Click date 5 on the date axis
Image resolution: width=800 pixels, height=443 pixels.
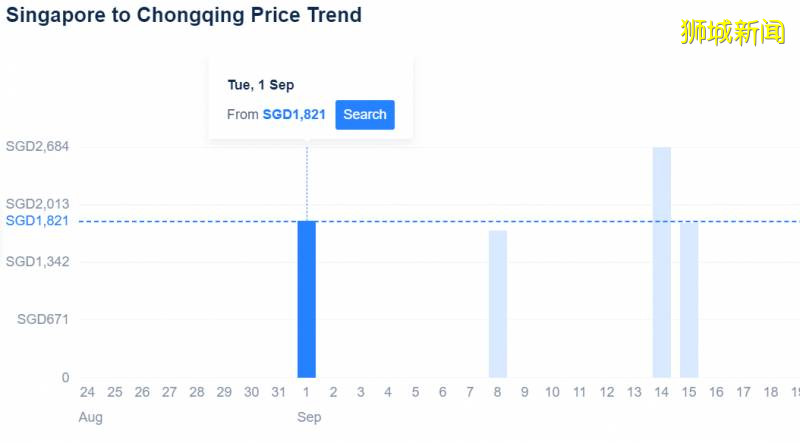pyautogui.click(x=415, y=393)
